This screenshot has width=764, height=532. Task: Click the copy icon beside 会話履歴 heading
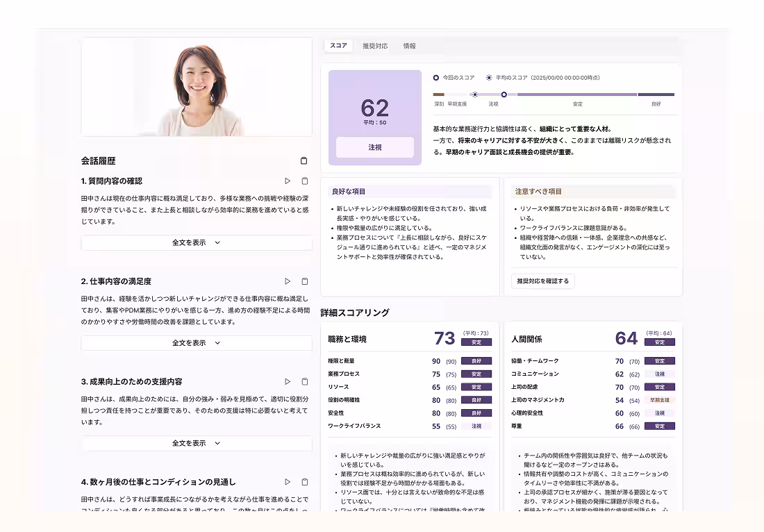[304, 160]
